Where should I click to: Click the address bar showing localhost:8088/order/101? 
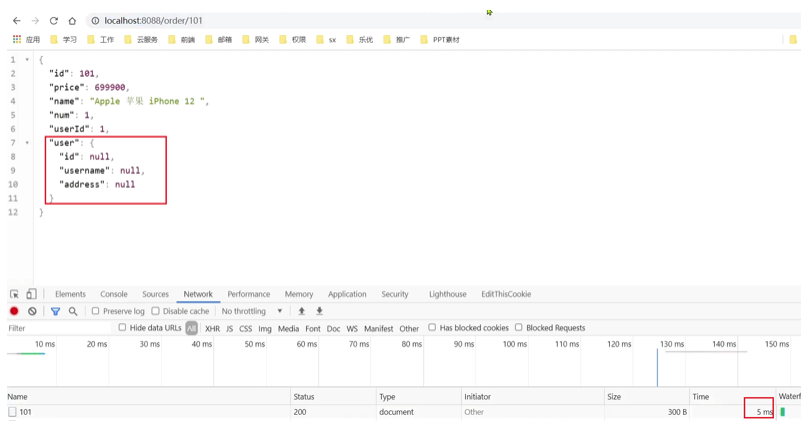153,21
